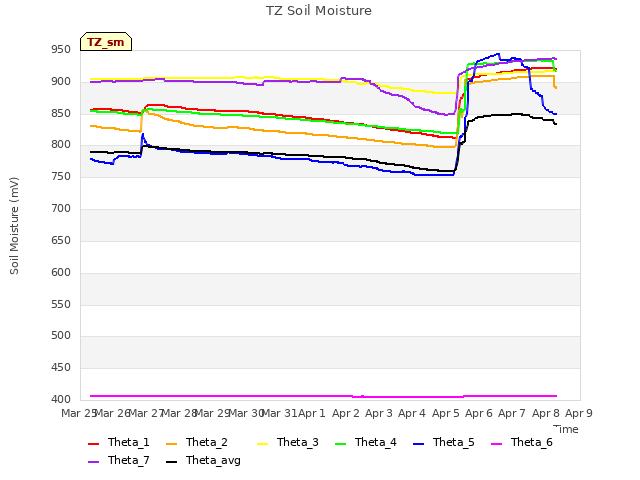Click the 700 y-axis tick label
This screenshot has height=480, width=640.
(61, 209)
